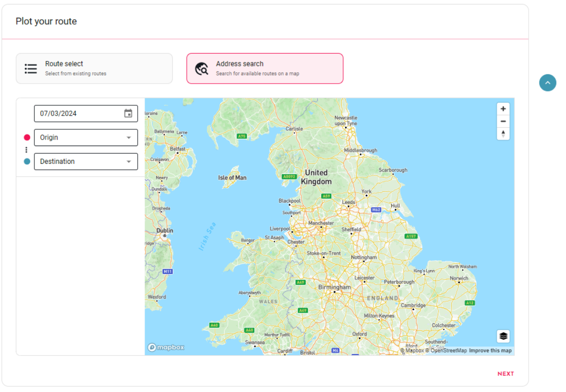Zoom out on the map
Image resolution: width=566 pixels, height=392 pixels.
503,121
